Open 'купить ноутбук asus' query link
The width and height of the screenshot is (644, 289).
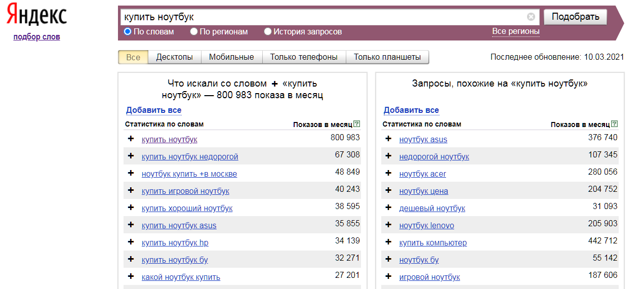pyautogui.click(x=179, y=225)
